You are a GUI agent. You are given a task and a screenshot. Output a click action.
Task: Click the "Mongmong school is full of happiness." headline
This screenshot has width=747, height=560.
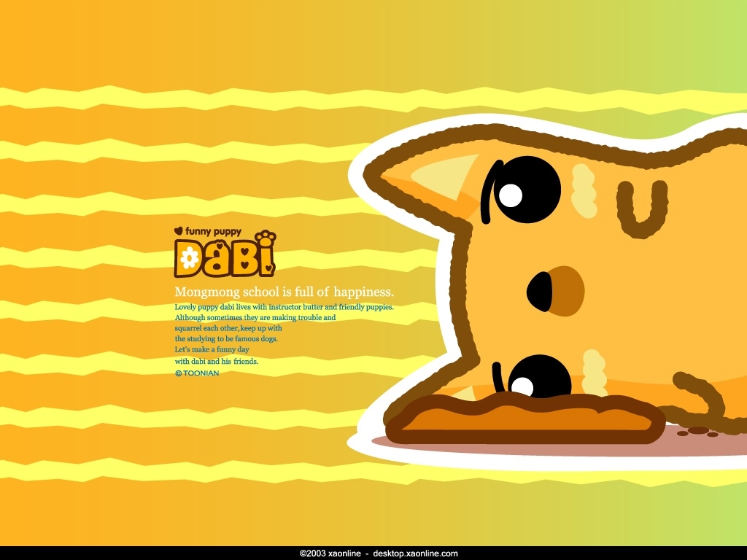(285, 292)
